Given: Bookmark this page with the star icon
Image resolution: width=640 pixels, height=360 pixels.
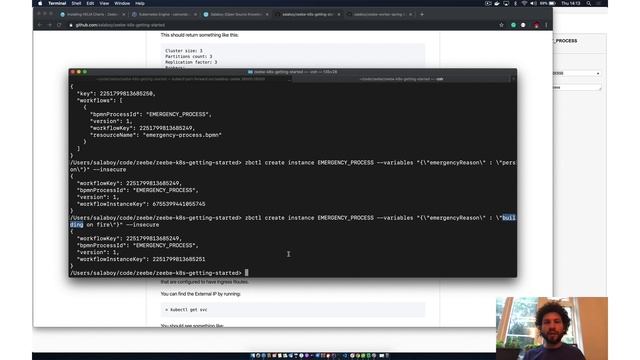Looking at the screenshot, I should (501, 25).
